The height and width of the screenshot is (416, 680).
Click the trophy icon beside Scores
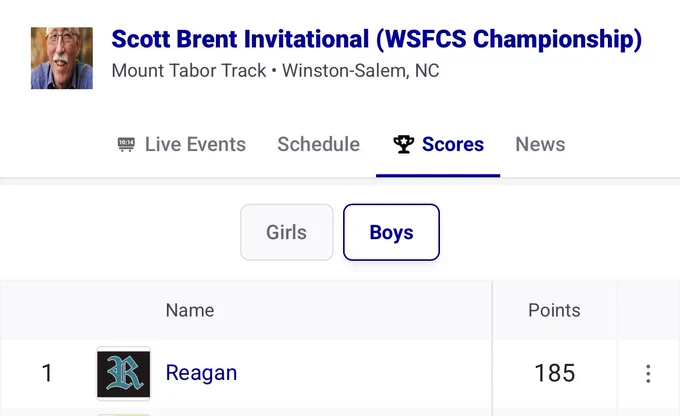point(403,144)
